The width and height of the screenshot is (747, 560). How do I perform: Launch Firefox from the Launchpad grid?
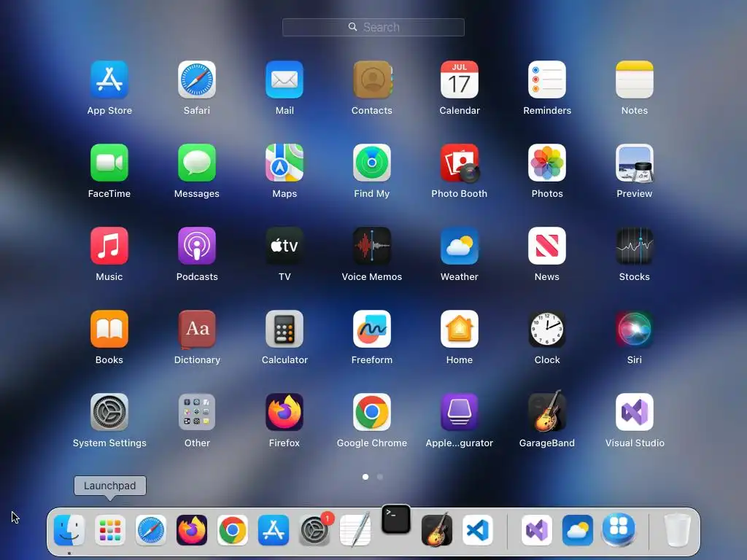pos(285,412)
